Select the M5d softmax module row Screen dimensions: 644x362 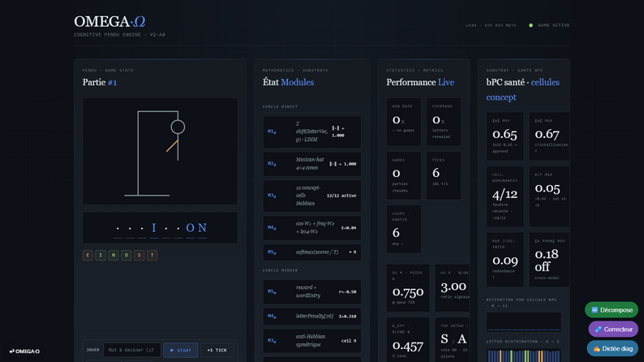coord(312,252)
